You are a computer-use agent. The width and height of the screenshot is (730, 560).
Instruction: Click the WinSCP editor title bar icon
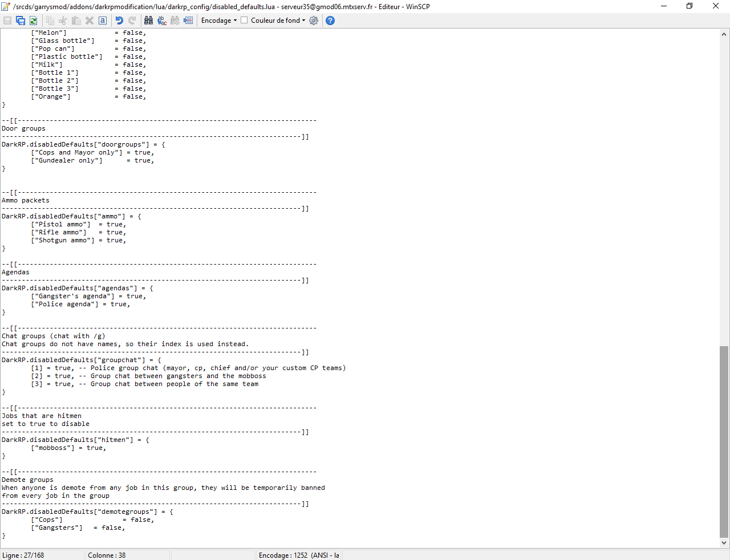coord(6,6)
